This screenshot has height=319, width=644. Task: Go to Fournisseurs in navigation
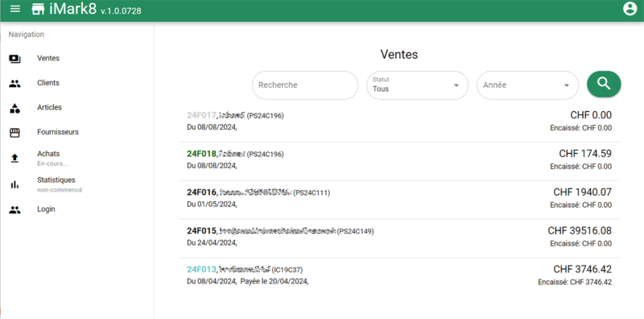click(x=58, y=132)
